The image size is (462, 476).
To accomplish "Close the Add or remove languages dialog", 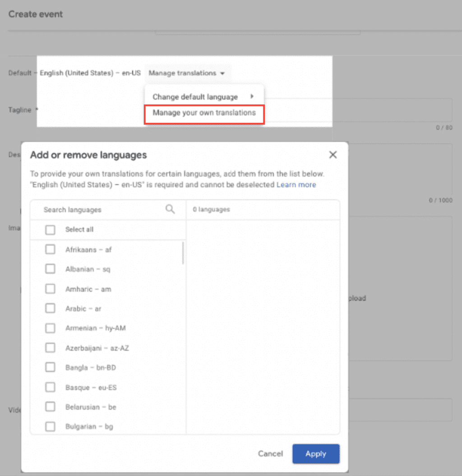I will [x=333, y=154].
